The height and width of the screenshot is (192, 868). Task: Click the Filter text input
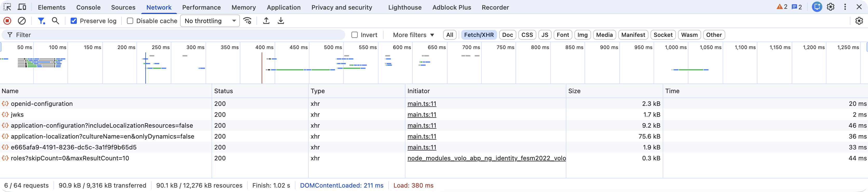click(x=179, y=35)
